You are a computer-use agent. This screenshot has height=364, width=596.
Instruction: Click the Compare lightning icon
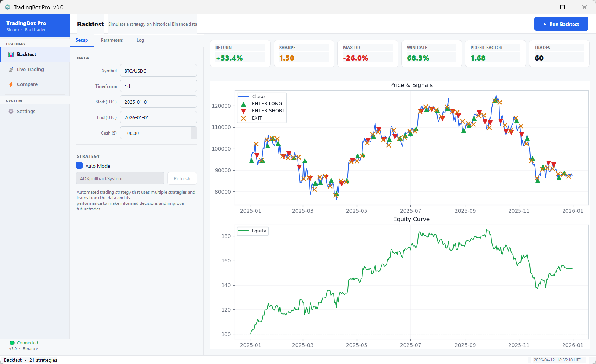(11, 84)
